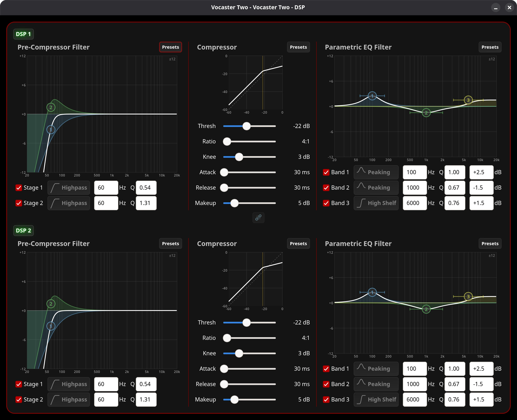
Task: Click the DSP 1 Makeup slider handle
Action: 234,203
